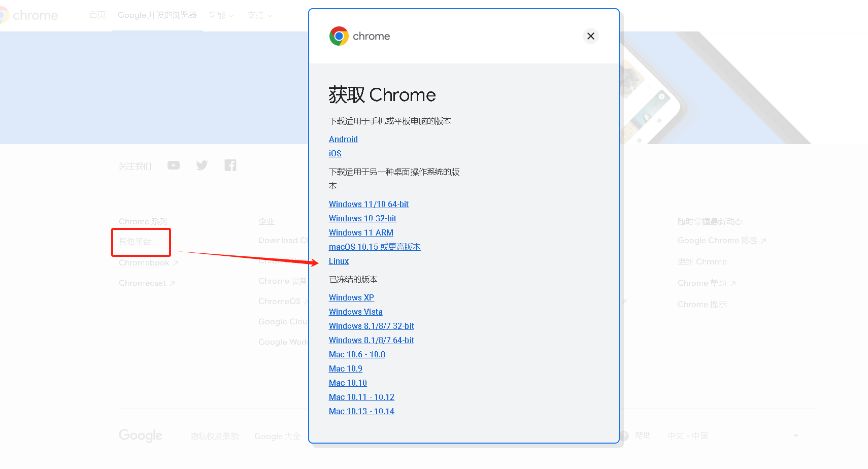Download Windows 10 32-bit version

(x=362, y=218)
